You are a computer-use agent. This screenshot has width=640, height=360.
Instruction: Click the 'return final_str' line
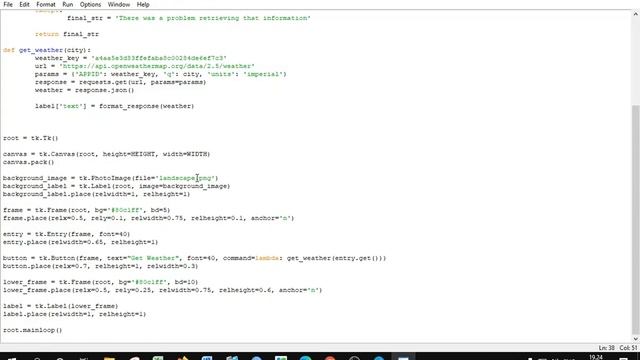[x=67, y=34]
